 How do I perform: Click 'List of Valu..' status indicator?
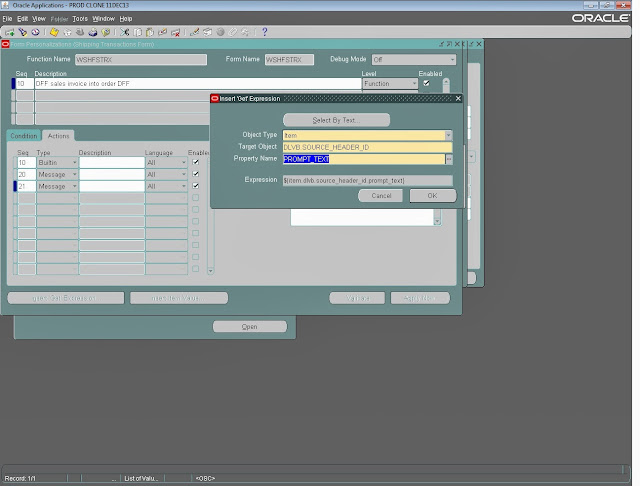(x=141, y=478)
